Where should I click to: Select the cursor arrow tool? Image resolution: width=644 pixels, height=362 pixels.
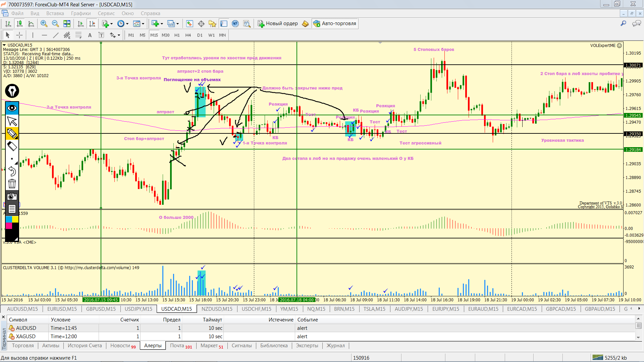tap(8, 35)
